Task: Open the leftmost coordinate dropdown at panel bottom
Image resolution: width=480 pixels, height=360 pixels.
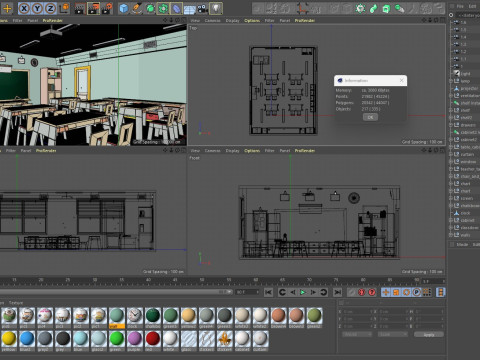Action: click(x=357, y=334)
